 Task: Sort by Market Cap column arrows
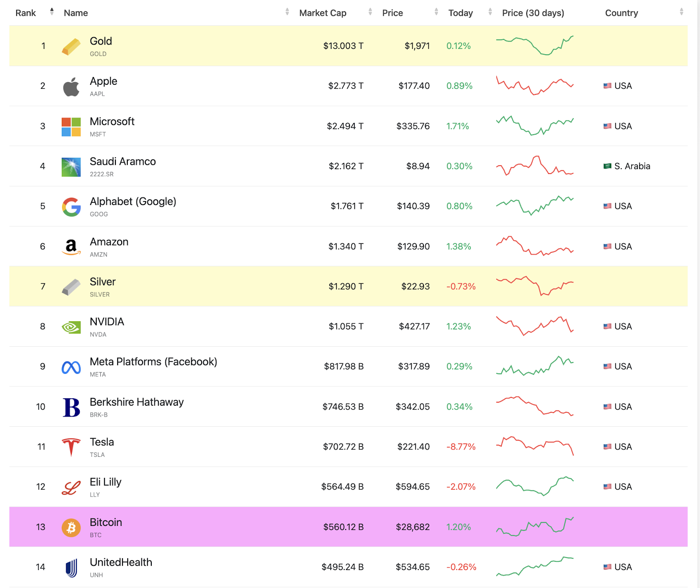370,12
